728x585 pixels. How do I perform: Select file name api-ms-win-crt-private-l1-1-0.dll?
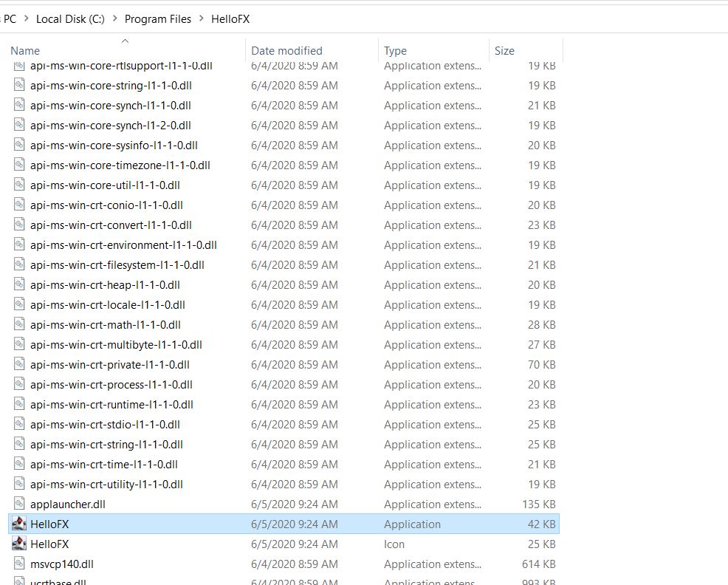click(x=109, y=365)
